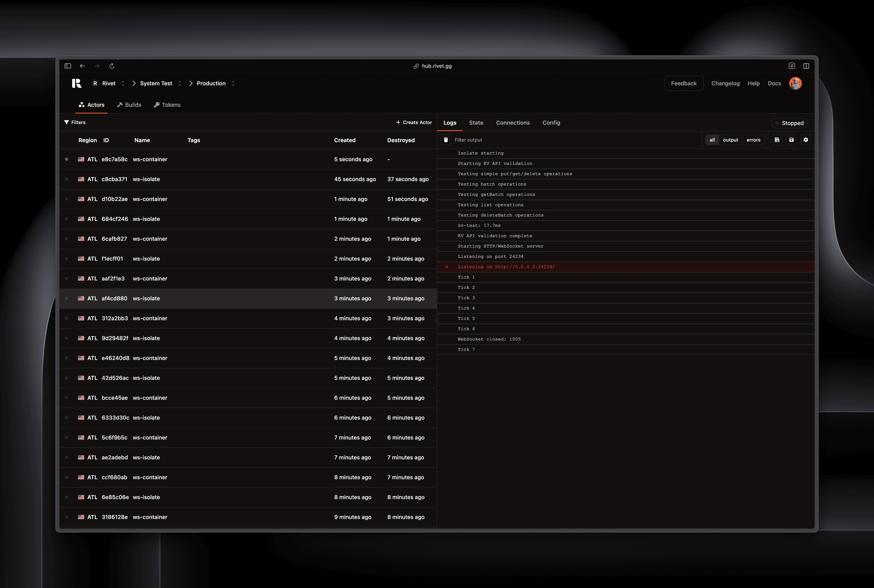Click the US flag in row 42d526ac
The height and width of the screenshot is (588, 874).
click(x=81, y=378)
